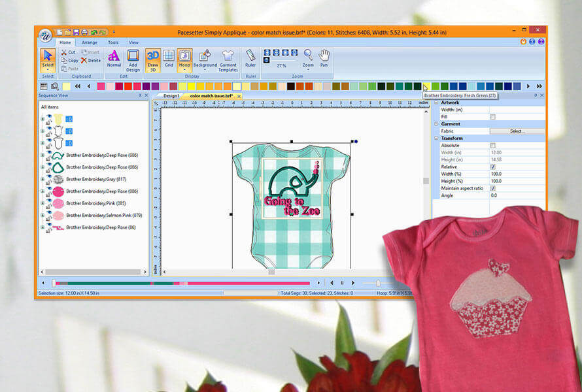Select the Pan hand tool
Screen dimensions: 582x392
coord(324,59)
